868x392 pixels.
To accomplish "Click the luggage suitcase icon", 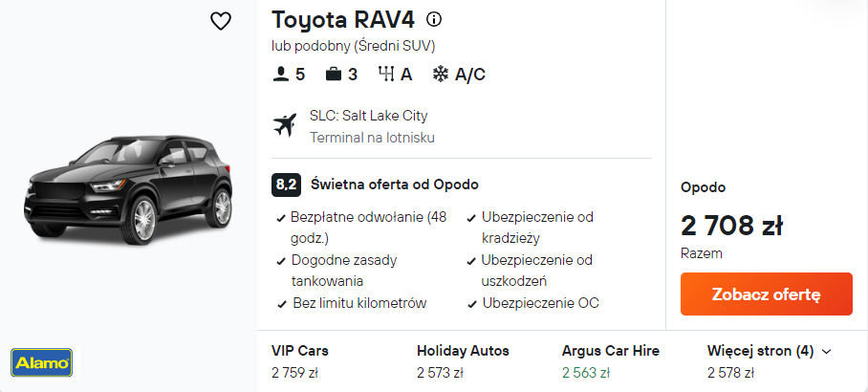I will click(x=333, y=74).
